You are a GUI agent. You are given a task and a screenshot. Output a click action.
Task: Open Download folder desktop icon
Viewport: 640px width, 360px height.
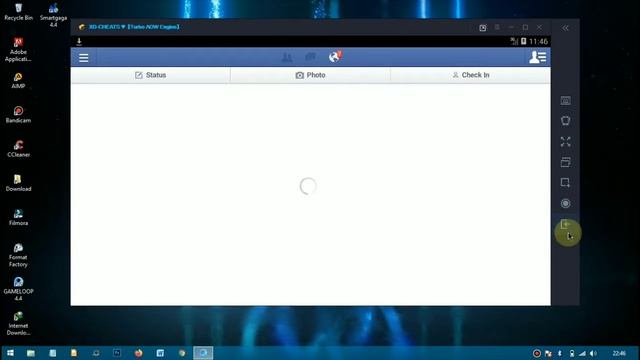18,183
